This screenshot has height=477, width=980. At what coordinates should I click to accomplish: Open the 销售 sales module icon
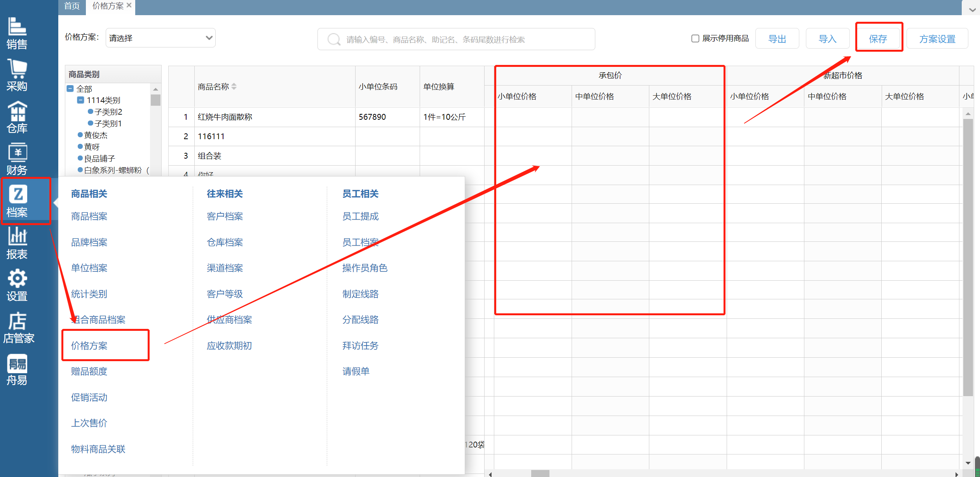click(17, 33)
